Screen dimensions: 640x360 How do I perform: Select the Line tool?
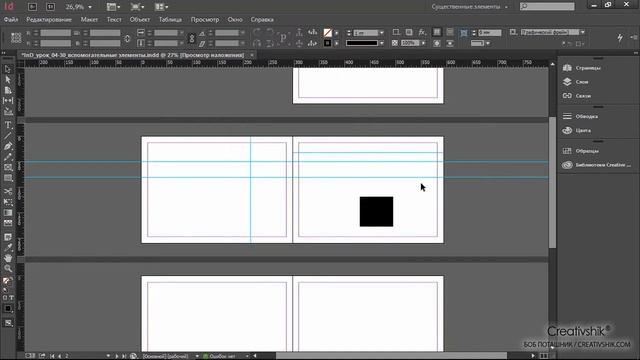8,136
